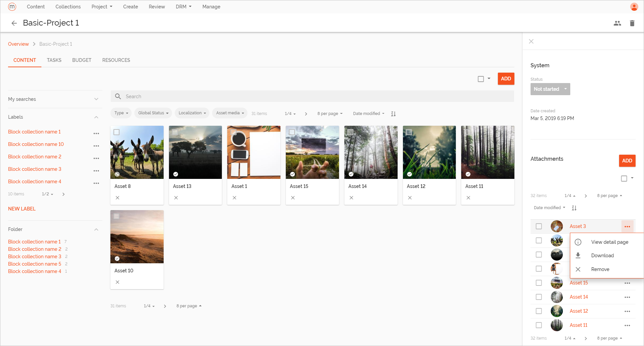The image size is (644, 346).
Task: Check the checkbox next to Asset 14 attachment
Action: click(x=539, y=297)
